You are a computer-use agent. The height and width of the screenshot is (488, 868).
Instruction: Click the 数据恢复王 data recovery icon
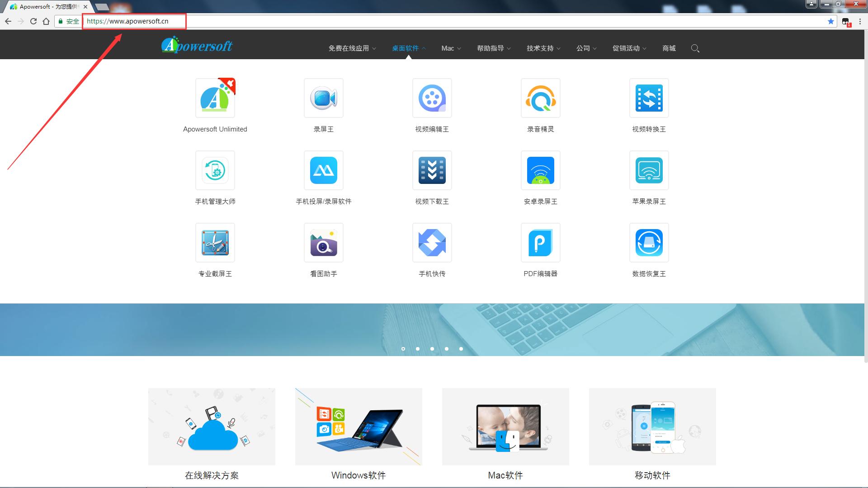pyautogui.click(x=649, y=243)
